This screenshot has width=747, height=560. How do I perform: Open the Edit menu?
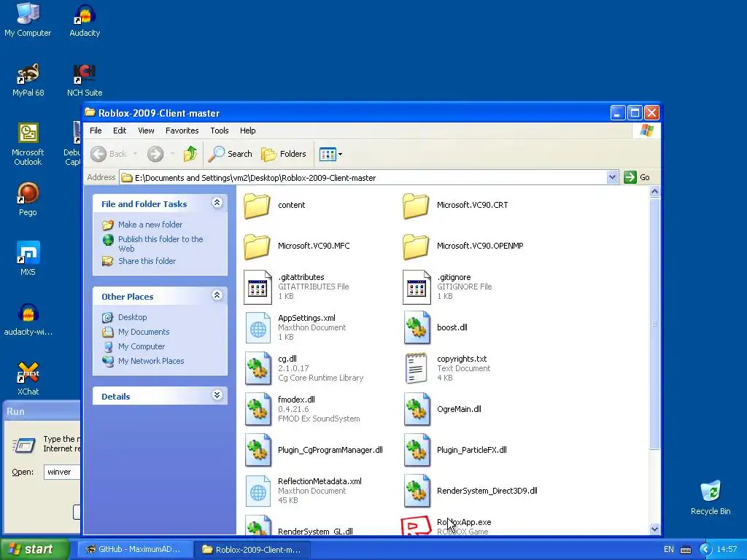(120, 131)
